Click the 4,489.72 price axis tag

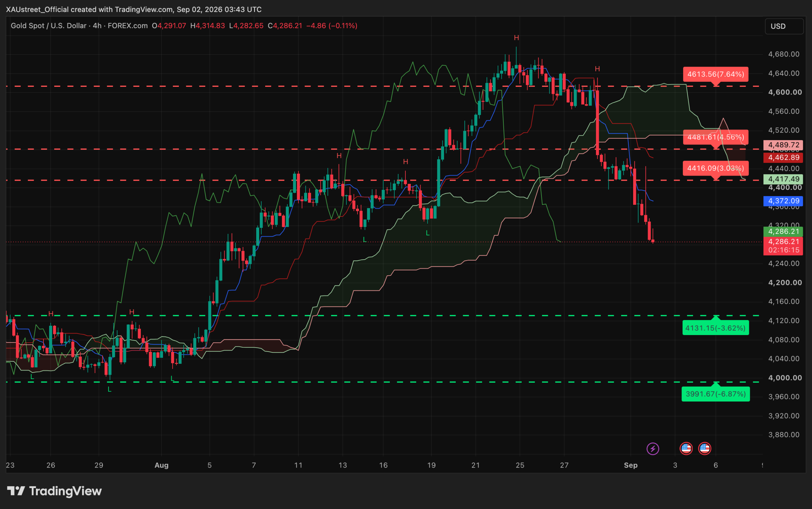coord(783,145)
